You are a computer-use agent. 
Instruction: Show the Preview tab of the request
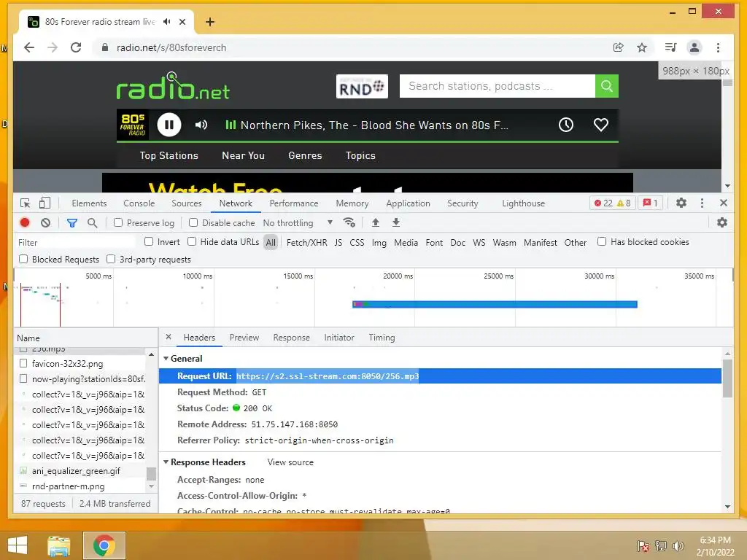[x=244, y=338]
